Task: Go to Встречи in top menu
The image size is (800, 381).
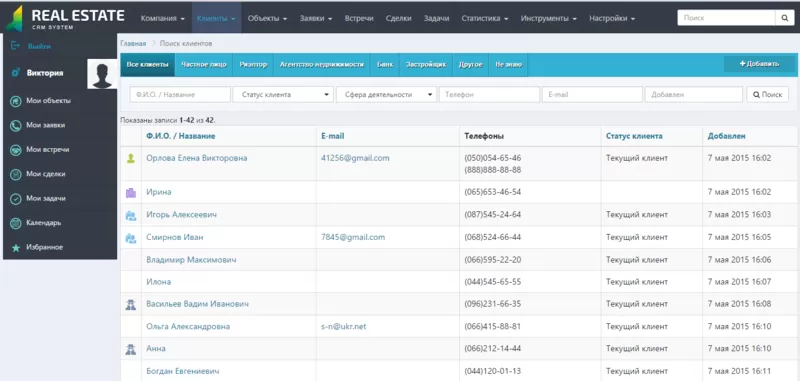Action: (x=359, y=18)
